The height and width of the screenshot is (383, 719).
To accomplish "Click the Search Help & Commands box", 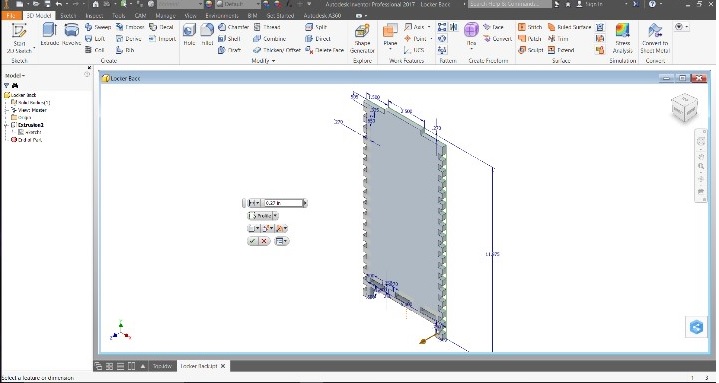I will (x=509, y=4).
